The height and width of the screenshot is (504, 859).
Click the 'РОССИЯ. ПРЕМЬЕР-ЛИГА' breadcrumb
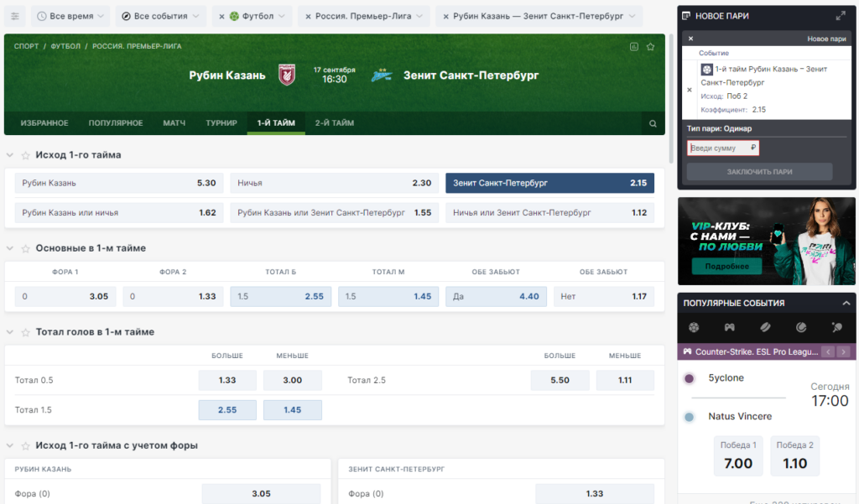(x=137, y=46)
